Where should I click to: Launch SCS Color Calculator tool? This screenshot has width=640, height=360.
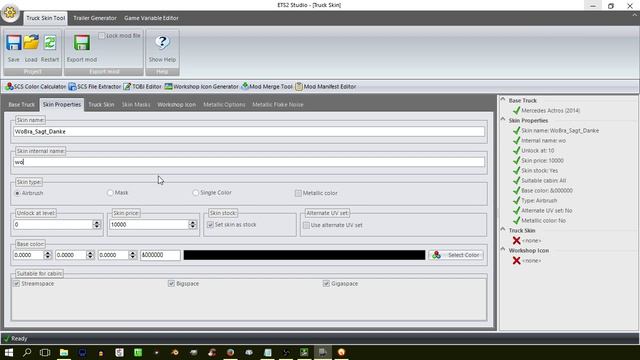(36, 87)
